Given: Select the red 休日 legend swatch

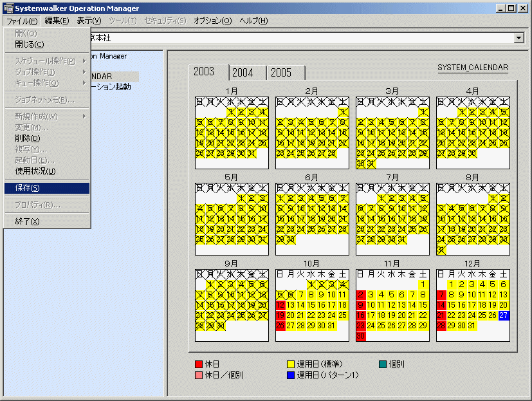Looking at the screenshot, I should 199,364.
